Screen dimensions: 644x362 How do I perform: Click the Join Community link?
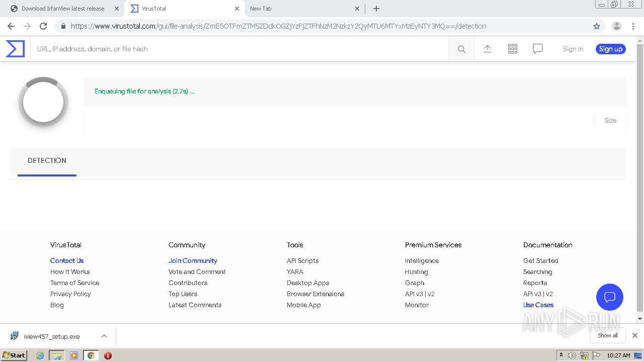point(193,260)
